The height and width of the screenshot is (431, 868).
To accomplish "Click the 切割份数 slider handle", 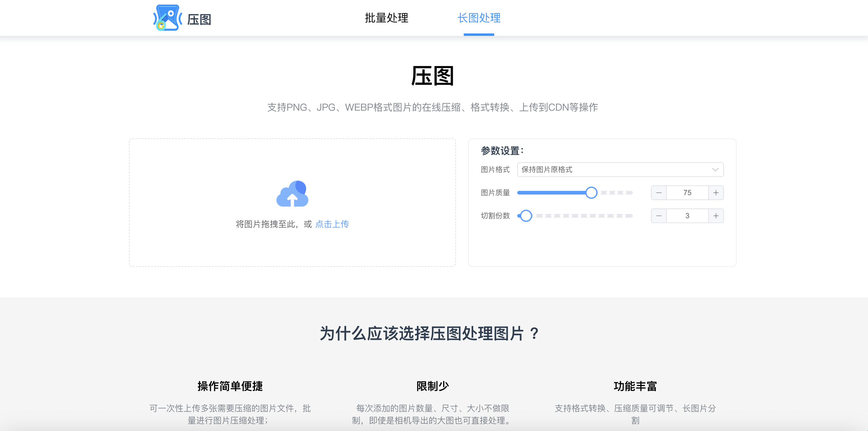I will (526, 216).
